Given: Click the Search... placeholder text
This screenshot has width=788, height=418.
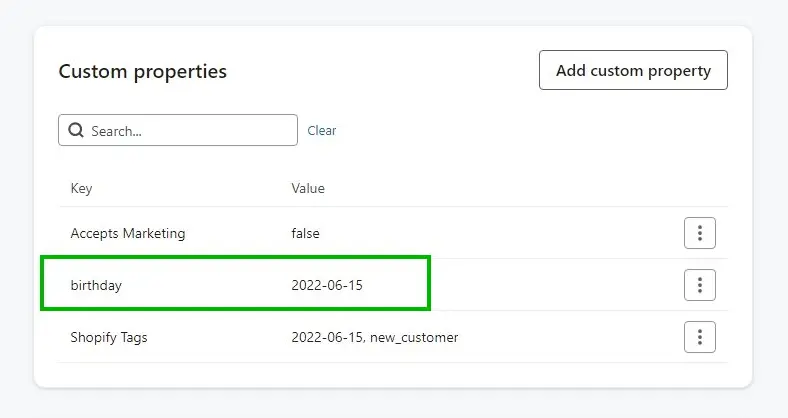Looking at the screenshot, I should pyautogui.click(x=117, y=131).
